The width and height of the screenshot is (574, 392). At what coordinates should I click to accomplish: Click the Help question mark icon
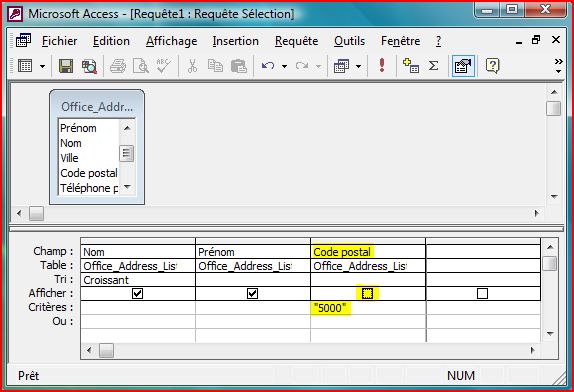click(492, 66)
